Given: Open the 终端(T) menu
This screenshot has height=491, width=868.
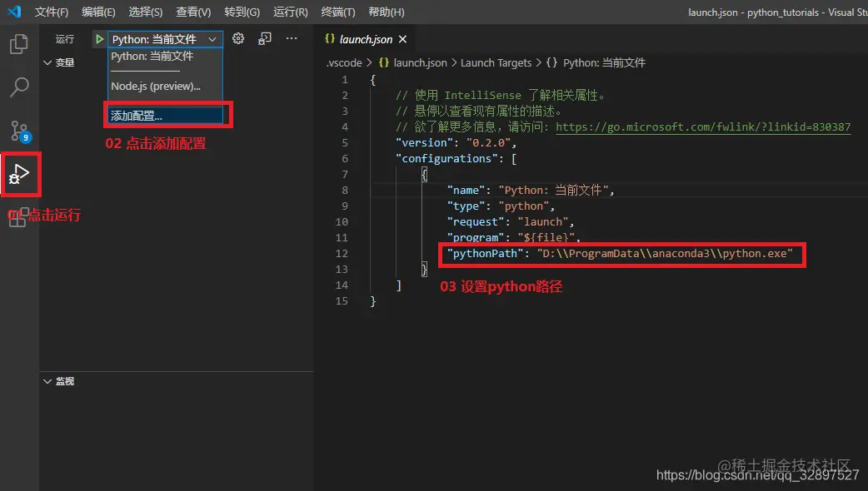Looking at the screenshot, I should pos(338,12).
